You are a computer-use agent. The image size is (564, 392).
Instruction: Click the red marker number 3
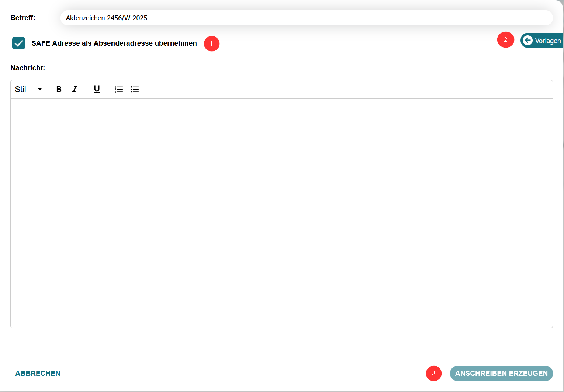point(433,373)
